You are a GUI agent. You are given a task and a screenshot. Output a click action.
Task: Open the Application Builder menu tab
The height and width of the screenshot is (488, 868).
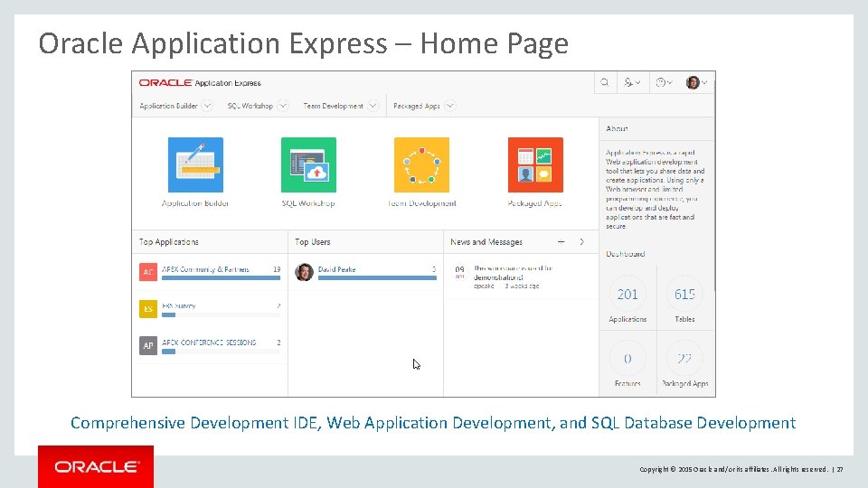168,106
